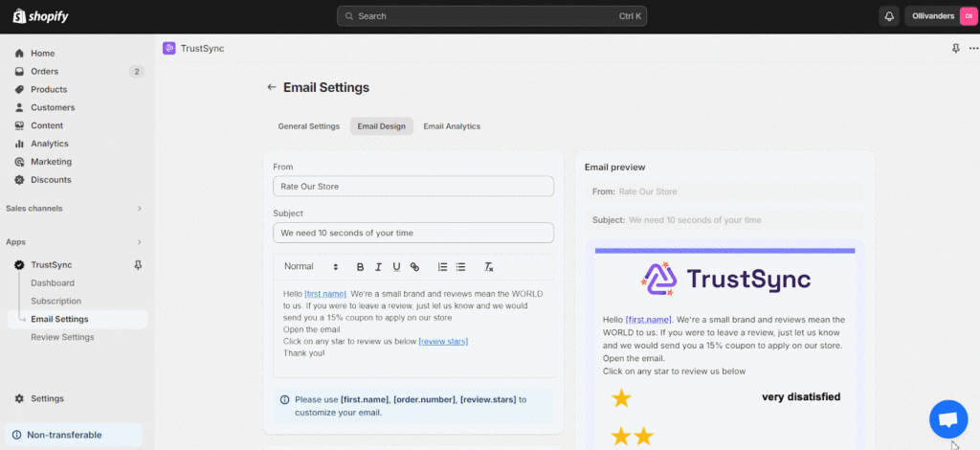This screenshot has width=980, height=450.
Task: Click the Orders icon in sidebar
Action: (x=19, y=71)
